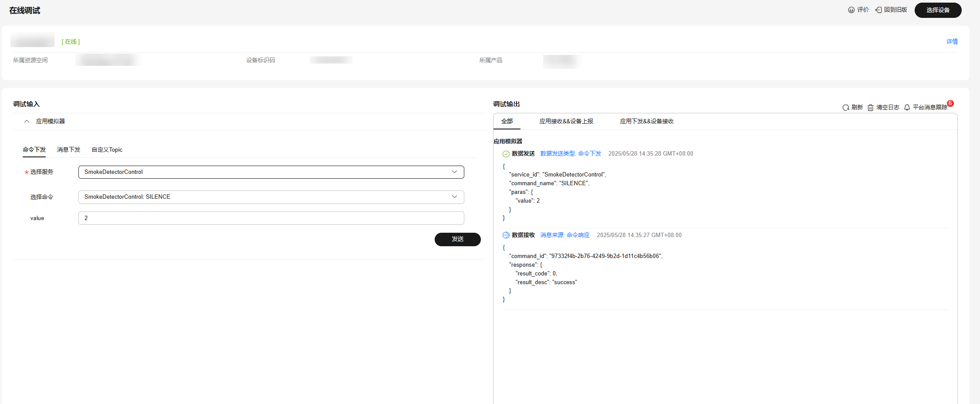980x404 pixels.
Task: Click the 消息来源: 命令响应 text
Action: (x=564, y=235)
